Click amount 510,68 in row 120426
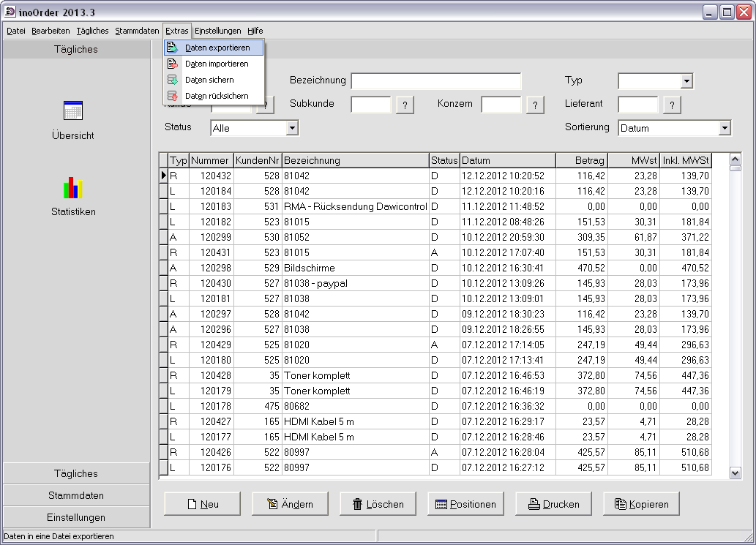Screen dimensions: 756x545 click(686, 452)
